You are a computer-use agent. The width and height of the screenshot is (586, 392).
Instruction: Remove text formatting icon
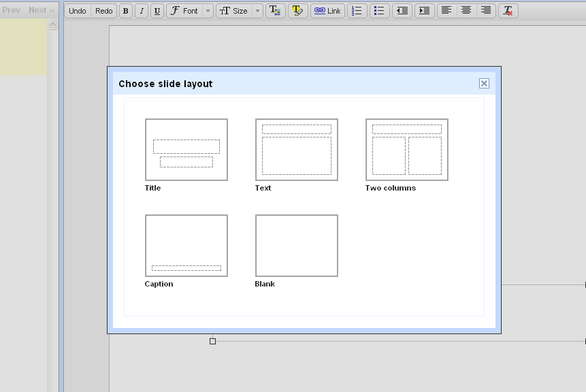click(x=508, y=11)
